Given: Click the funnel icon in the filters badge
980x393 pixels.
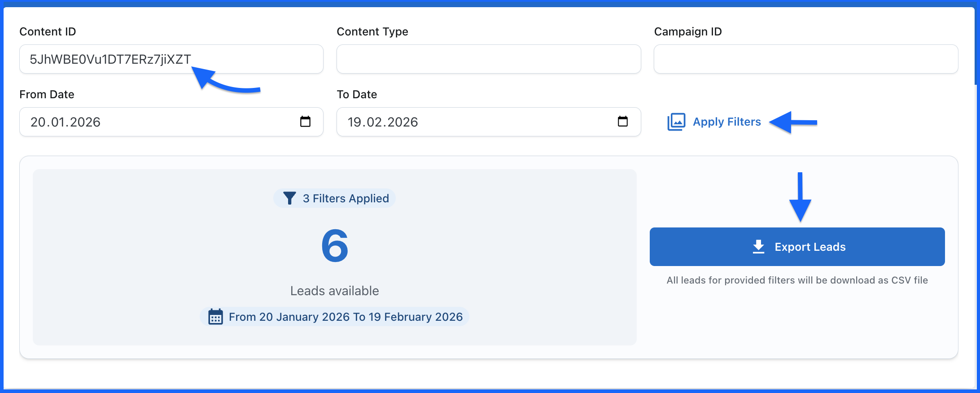Looking at the screenshot, I should tap(289, 198).
